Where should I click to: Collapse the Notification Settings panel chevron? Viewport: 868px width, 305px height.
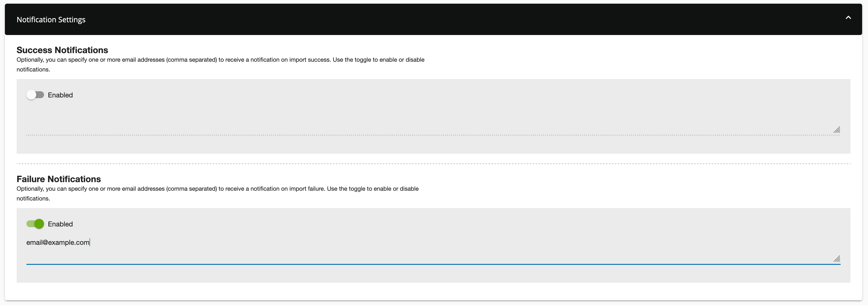click(x=848, y=18)
